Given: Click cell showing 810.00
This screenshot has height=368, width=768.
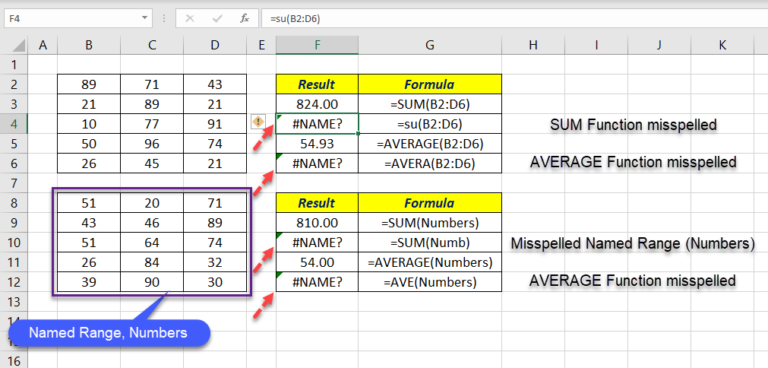Looking at the screenshot, I should click(x=317, y=223).
